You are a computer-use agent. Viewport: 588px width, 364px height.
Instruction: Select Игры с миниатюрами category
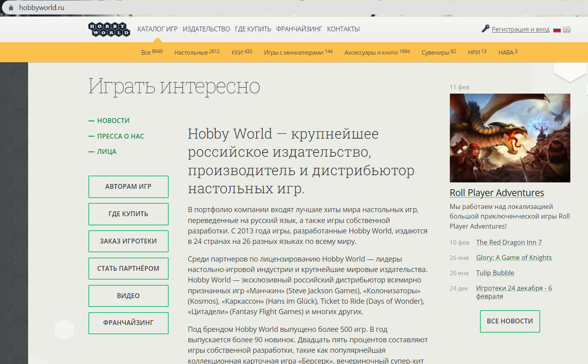(298, 52)
